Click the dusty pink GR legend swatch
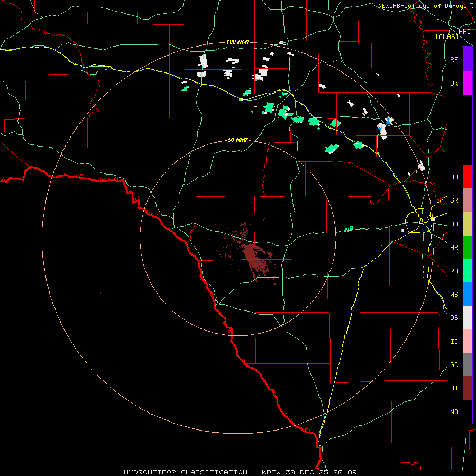 pyautogui.click(x=467, y=200)
